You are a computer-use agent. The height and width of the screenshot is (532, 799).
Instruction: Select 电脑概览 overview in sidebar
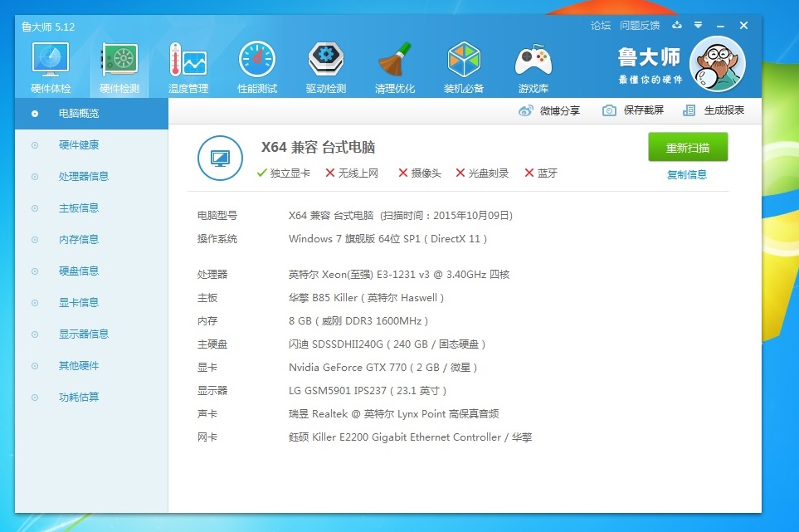pyautogui.click(x=92, y=114)
